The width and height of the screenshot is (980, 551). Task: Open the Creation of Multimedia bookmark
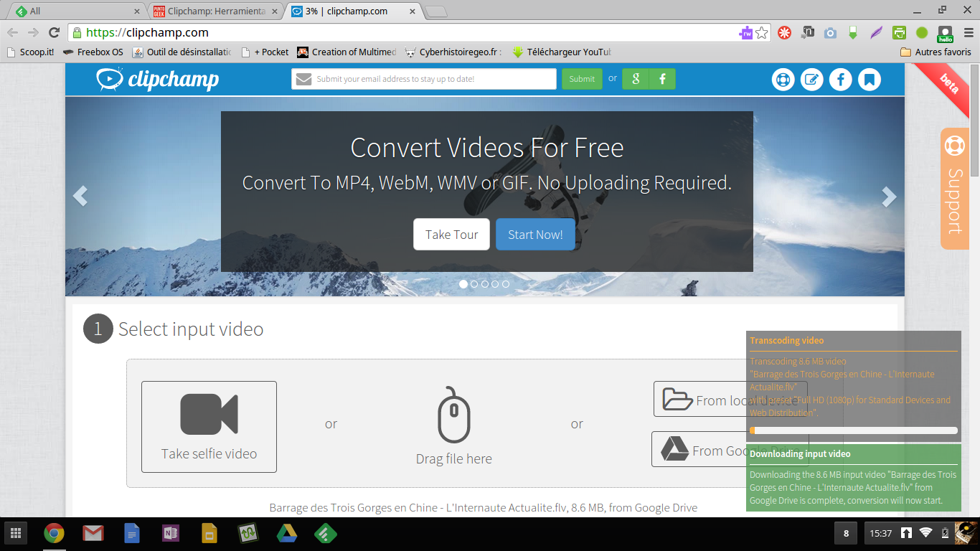click(347, 52)
